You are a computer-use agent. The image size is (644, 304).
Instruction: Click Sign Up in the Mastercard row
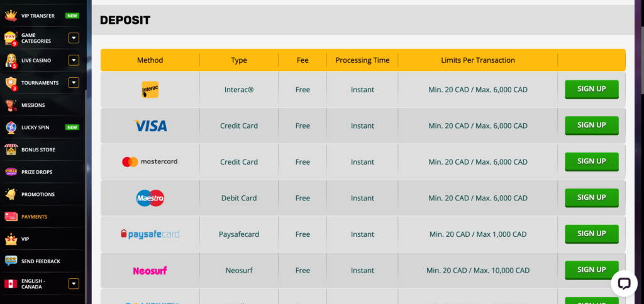pyautogui.click(x=591, y=161)
